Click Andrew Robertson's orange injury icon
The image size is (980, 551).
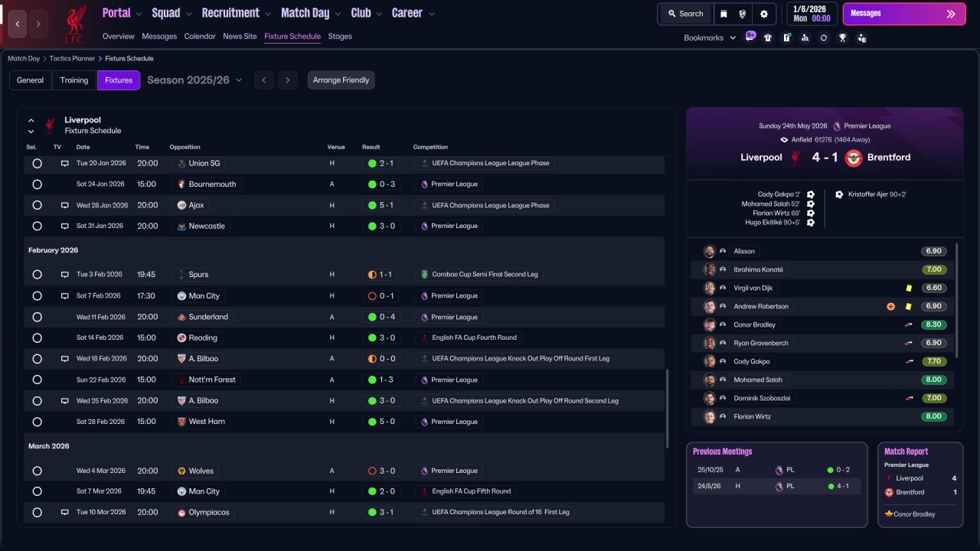pos(890,306)
